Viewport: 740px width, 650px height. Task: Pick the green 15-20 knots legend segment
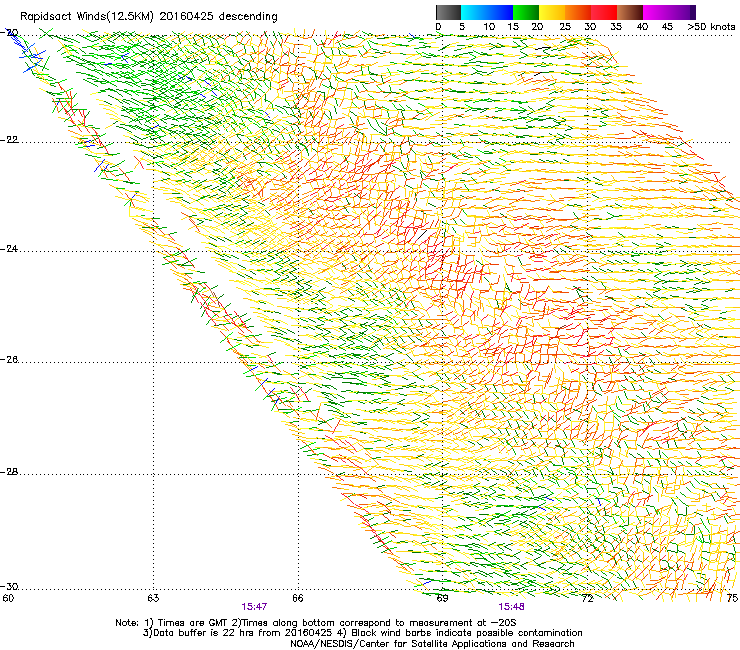pyautogui.click(x=526, y=12)
